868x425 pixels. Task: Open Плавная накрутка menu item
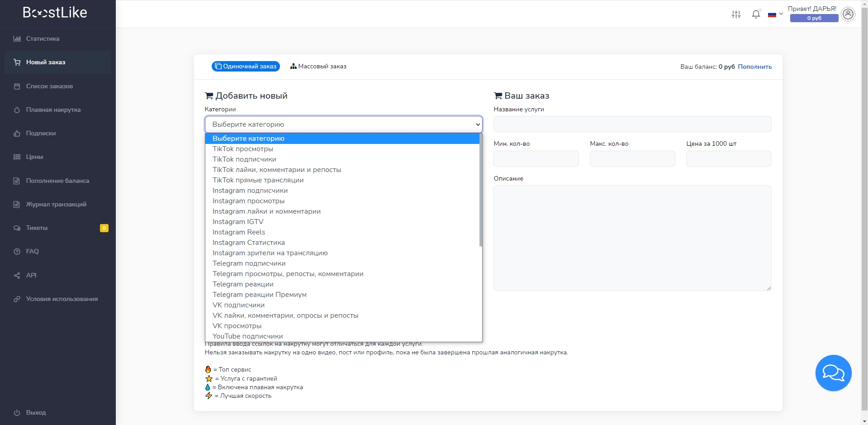click(57, 110)
